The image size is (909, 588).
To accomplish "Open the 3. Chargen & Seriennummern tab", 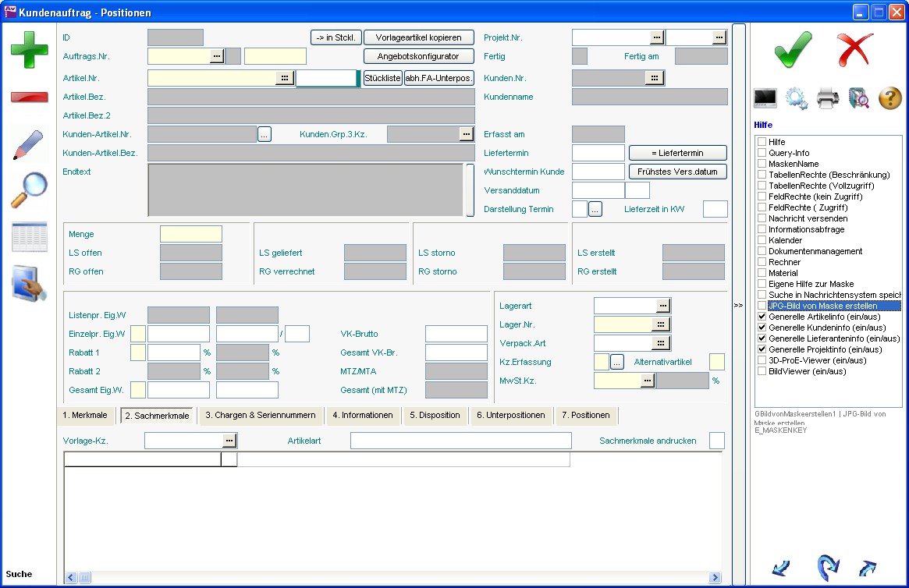I will (260, 416).
